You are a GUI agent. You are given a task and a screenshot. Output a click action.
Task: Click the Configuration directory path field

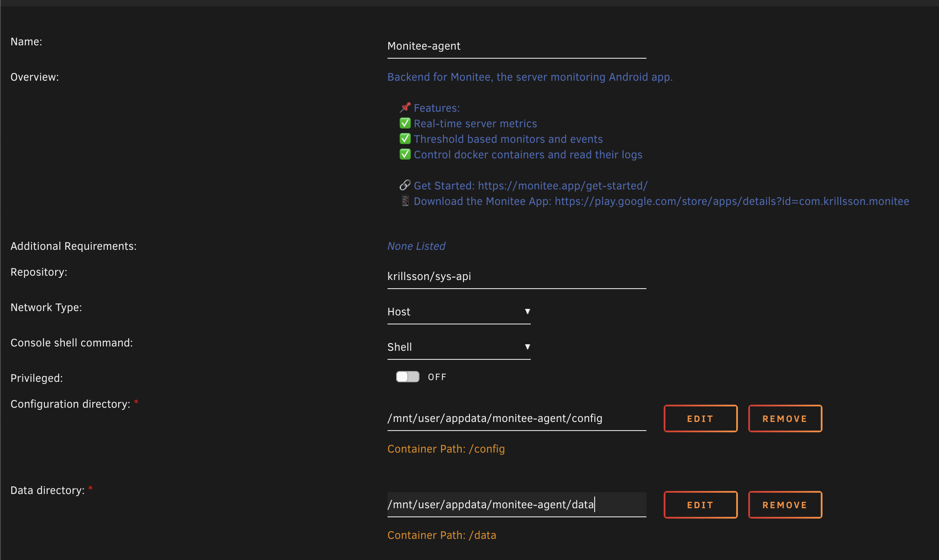pyautogui.click(x=517, y=418)
